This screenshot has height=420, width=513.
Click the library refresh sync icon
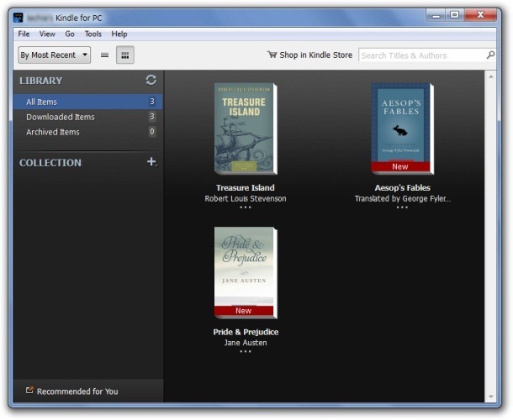click(151, 80)
